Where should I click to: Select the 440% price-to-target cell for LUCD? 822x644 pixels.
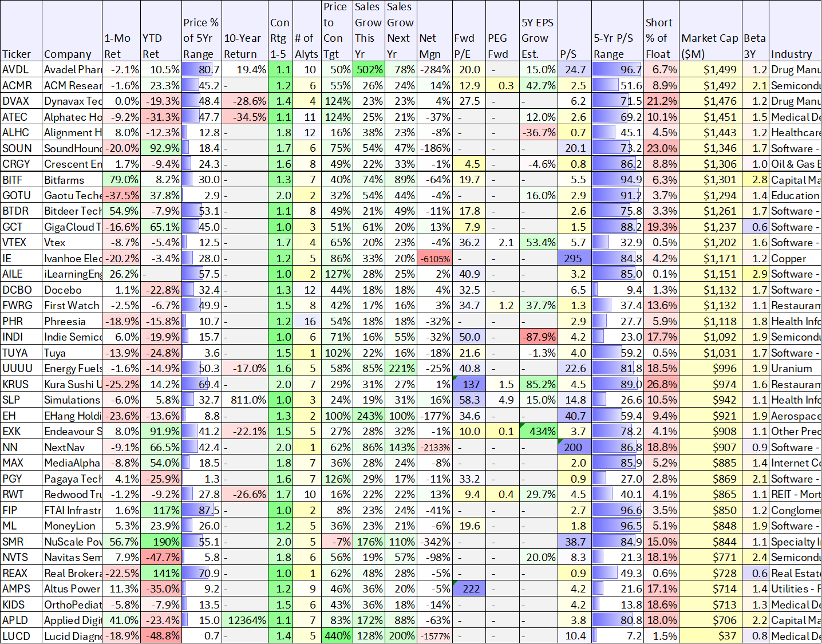pos(337,636)
